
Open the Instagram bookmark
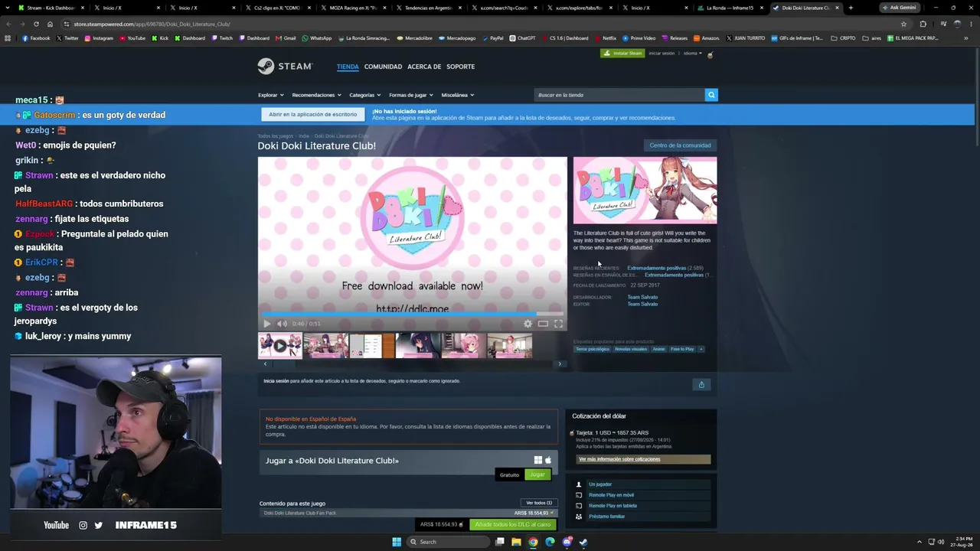tap(99, 38)
